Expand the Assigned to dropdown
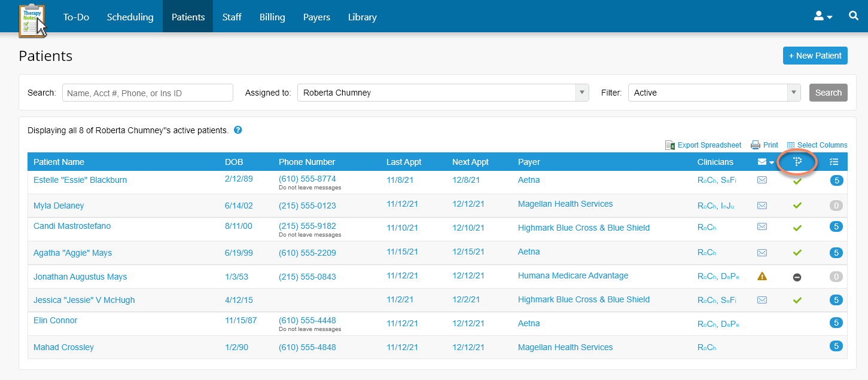The height and width of the screenshot is (380, 868). (581, 93)
